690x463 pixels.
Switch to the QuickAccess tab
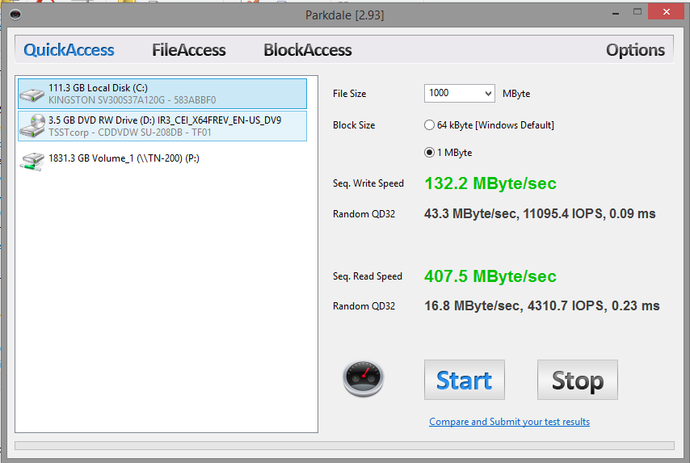(x=69, y=50)
